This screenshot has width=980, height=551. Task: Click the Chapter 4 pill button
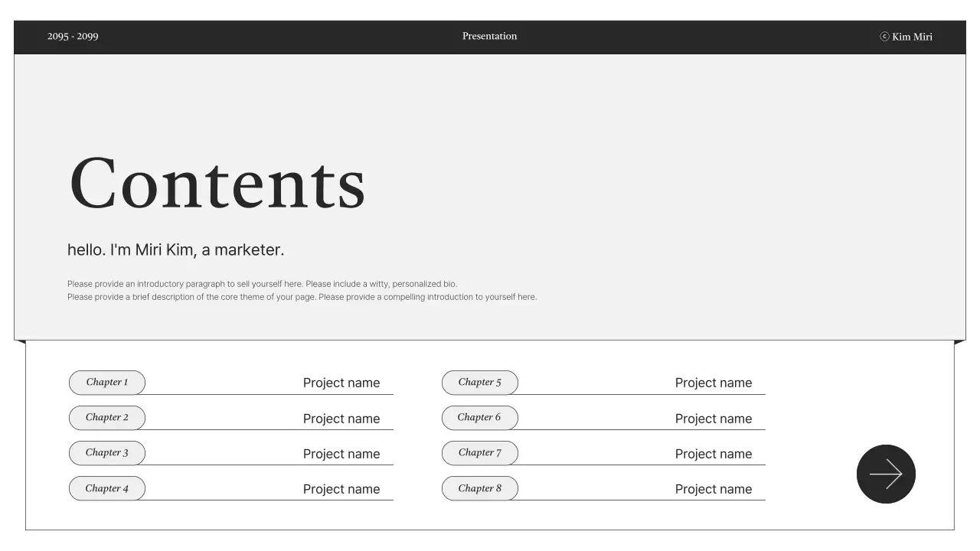(x=107, y=488)
